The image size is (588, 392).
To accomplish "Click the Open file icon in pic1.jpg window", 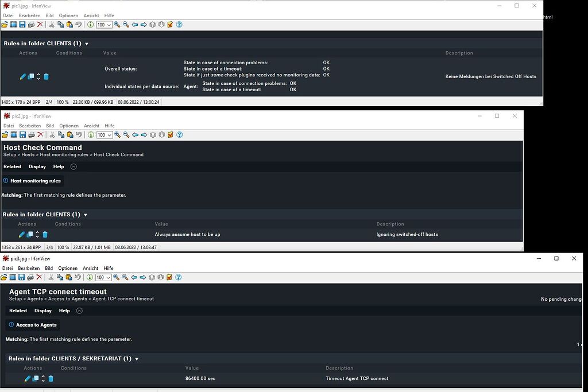I will click(x=5, y=25).
